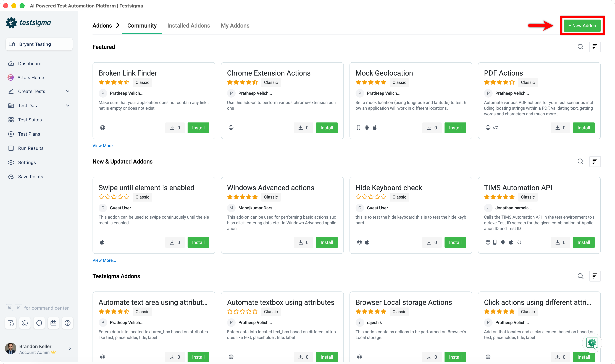Click View More under Featured addons
The width and height of the screenshot is (615, 364).
click(104, 146)
